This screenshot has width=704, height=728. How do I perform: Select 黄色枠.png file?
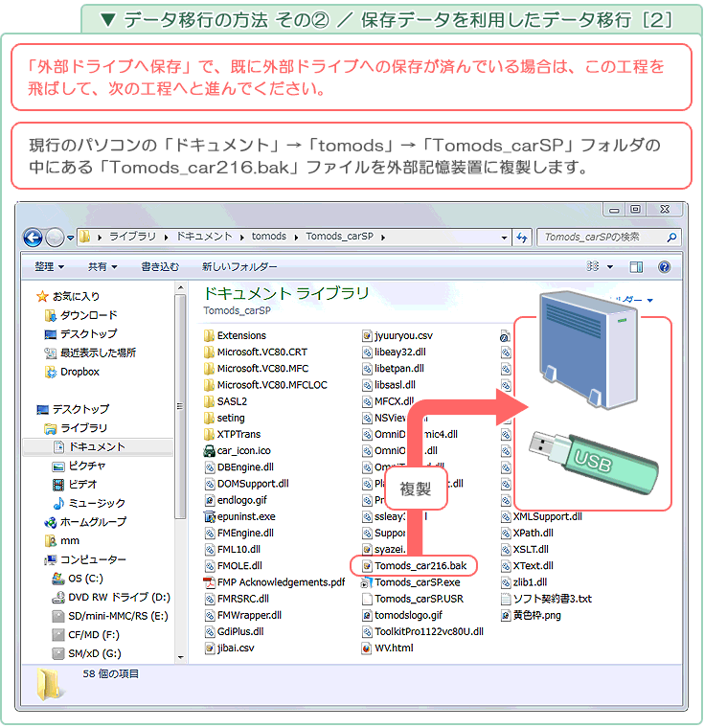tap(531, 616)
